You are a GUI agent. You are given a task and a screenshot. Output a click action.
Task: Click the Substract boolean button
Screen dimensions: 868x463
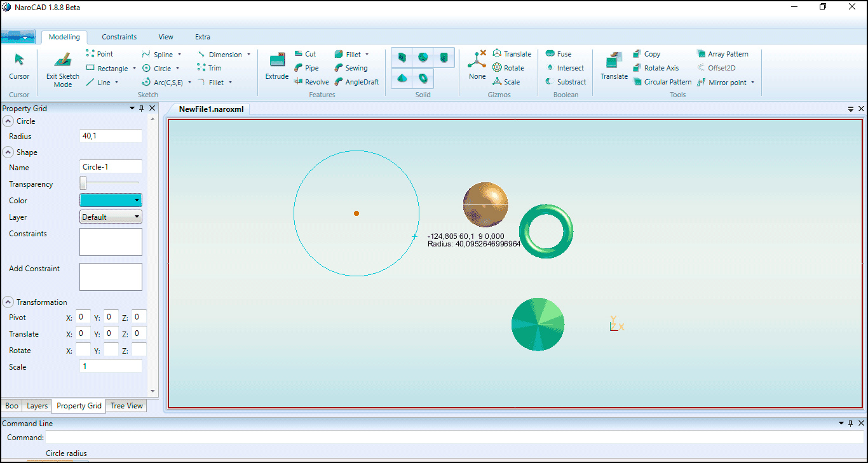coord(566,82)
